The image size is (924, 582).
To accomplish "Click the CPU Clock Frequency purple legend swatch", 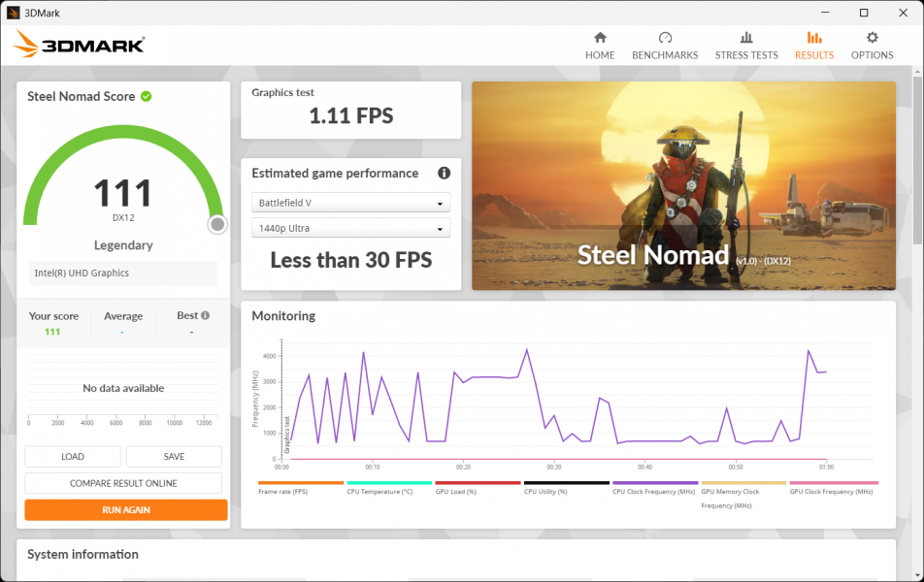I will click(x=655, y=482).
